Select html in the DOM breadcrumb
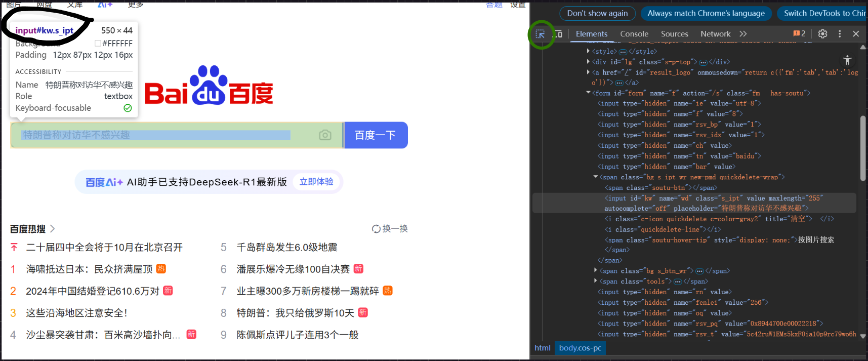This screenshot has height=361, width=868. click(543, 348)
